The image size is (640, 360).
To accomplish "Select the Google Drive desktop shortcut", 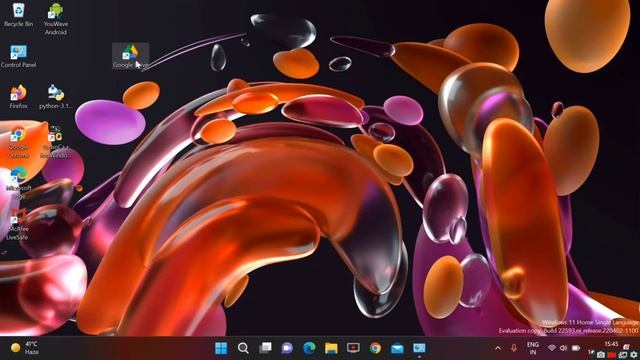I will point(131,56).
